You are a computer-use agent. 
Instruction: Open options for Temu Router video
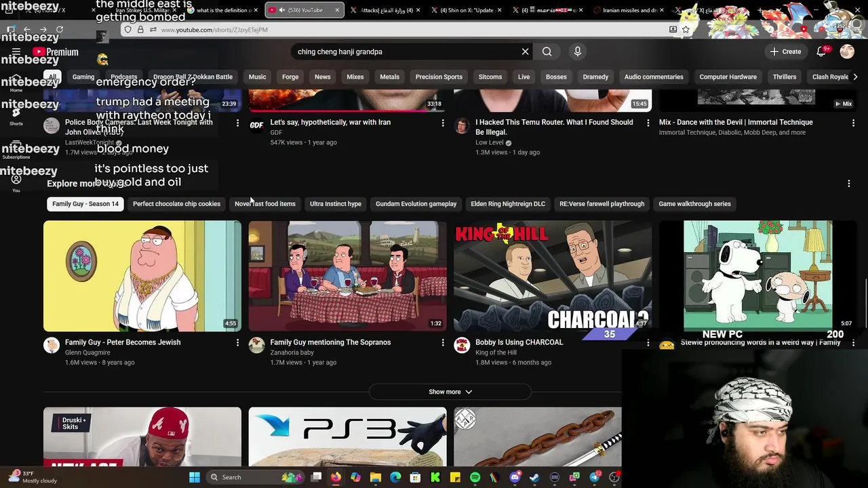click(648, 123)
